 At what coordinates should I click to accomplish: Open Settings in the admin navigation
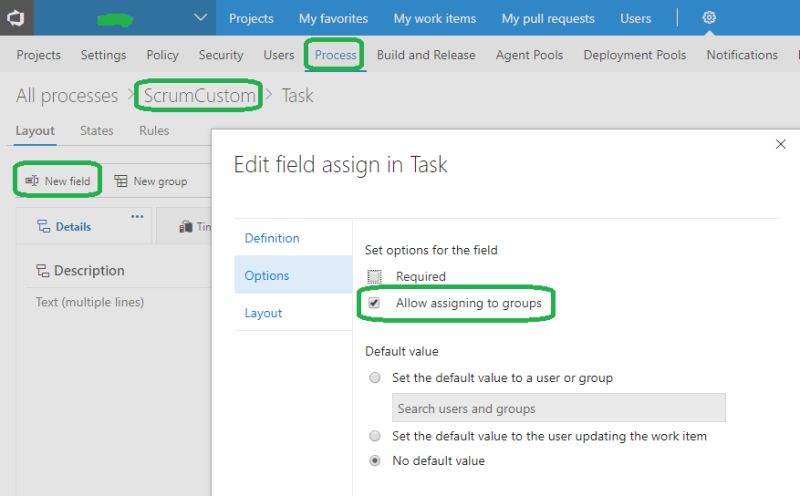[103, 55]
